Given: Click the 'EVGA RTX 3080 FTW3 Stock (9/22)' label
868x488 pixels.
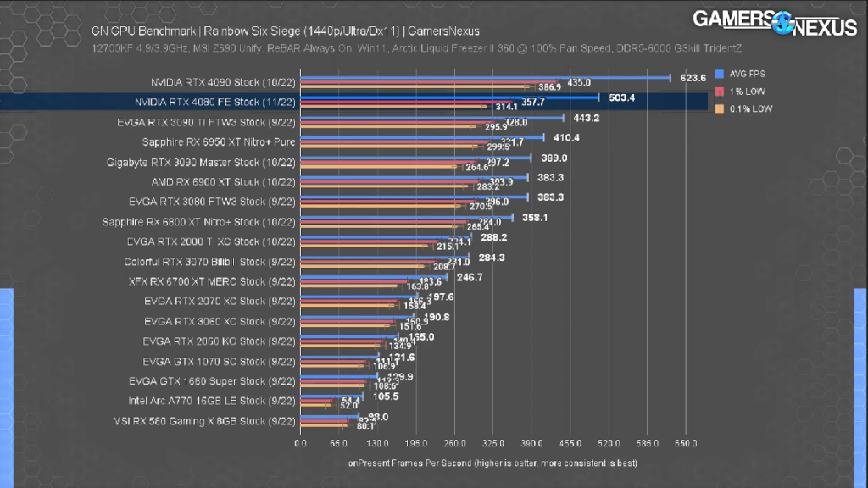Looking at the screenshot, I should coord(213,202).
